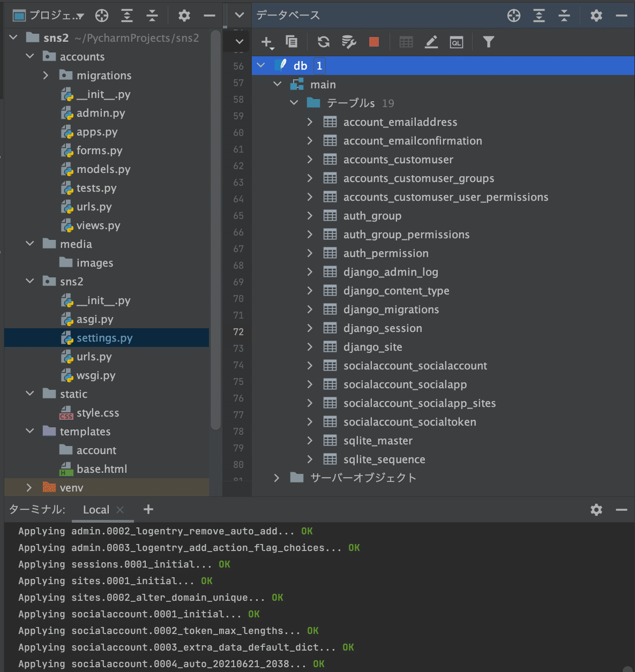Click the editor tab list dropdown chevron
Viewport: 635px width, 672px height.
pyautogui.click(x=240, y=16)
